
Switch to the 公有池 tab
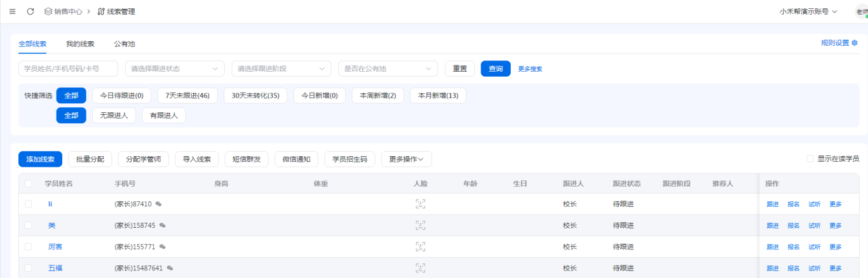pyautogui.click(x=125, y=44)
